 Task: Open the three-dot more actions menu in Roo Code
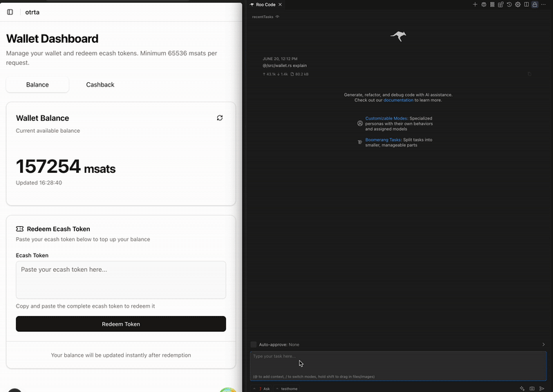[x=543, y=5]
